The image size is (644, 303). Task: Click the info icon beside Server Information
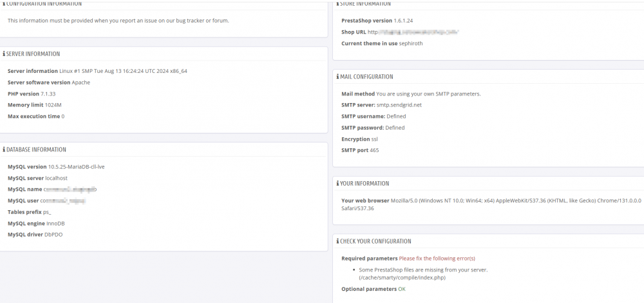(x=4, y=54)
